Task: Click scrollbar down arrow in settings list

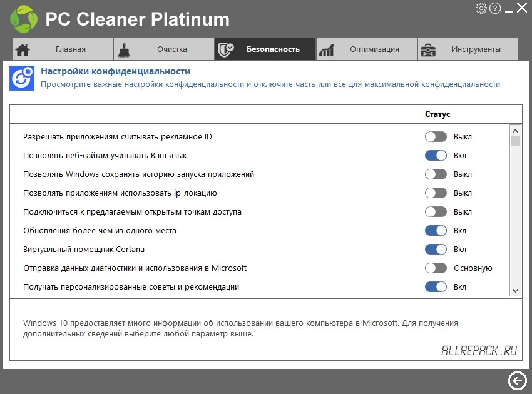Action: click(x=515, y=291)
